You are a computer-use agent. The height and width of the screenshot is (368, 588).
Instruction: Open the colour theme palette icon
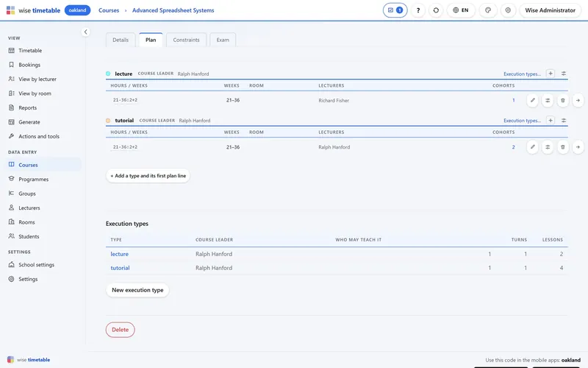click(488, 10)
